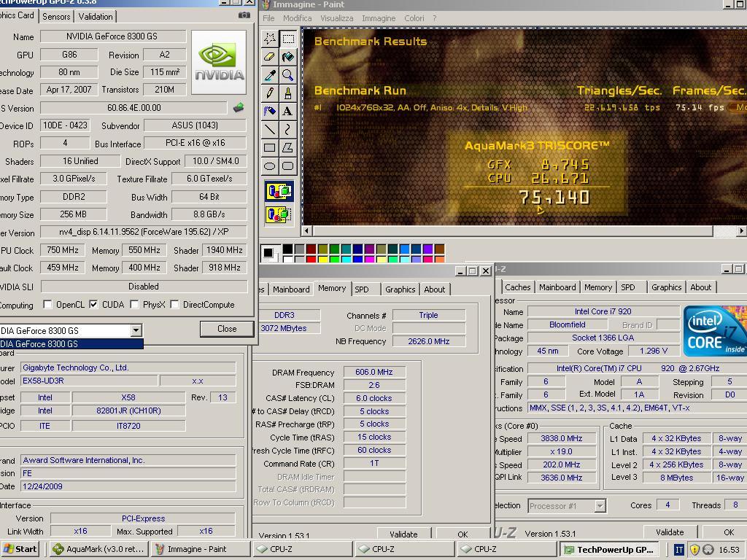Choose the Eraser tool in Paint
Viewport: 747px width, 560px height.
(x=270, y=57)
